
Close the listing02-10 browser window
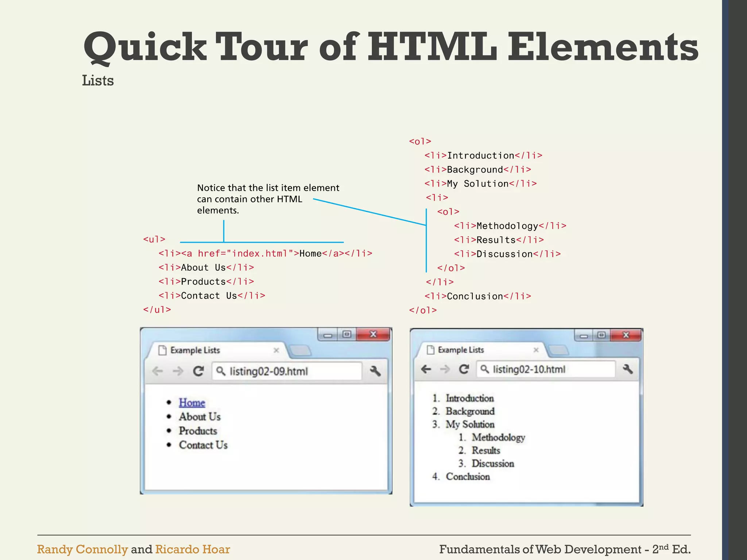click(626, 335)
